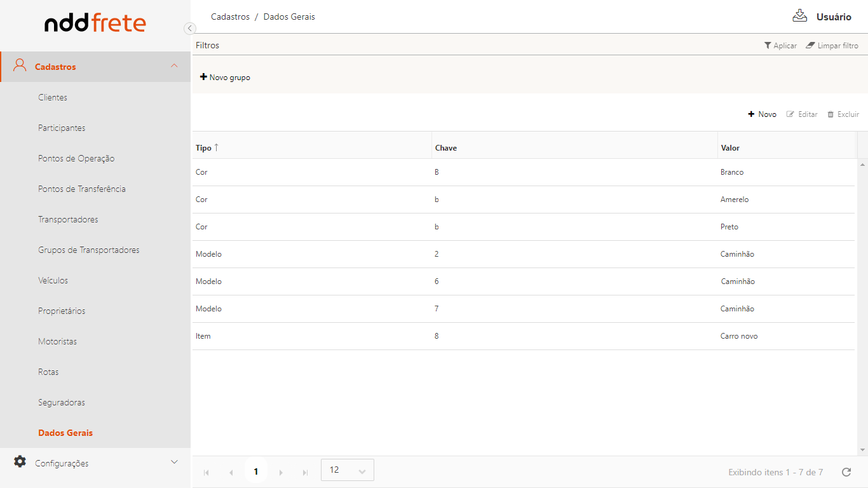Expand the Configurações menu section

tap(174, 462)
